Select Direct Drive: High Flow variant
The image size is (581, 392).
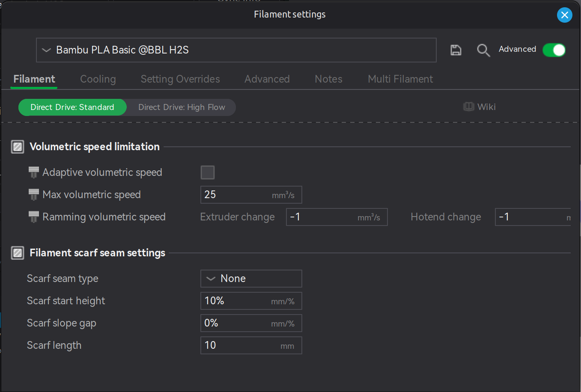pos(182,107)
